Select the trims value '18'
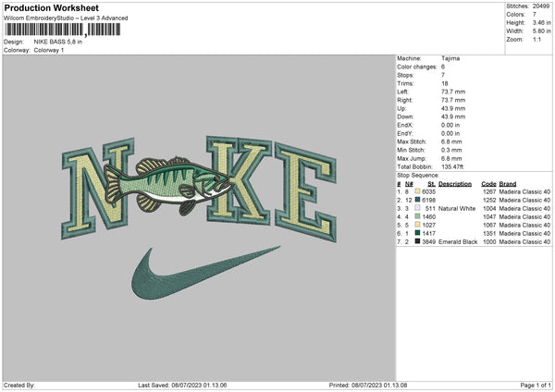This screenshot has width=555, height=392. point(445,83)
